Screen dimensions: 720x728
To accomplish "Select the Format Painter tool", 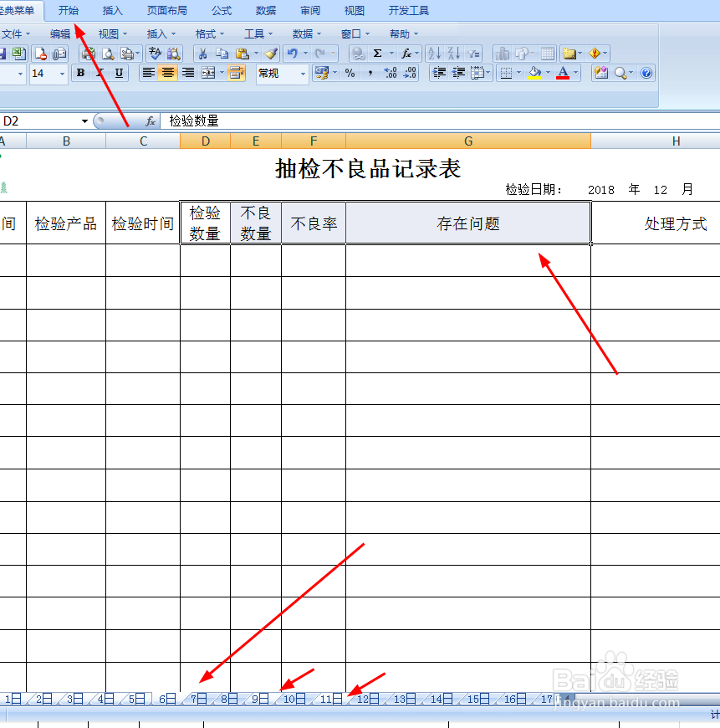I will point(272,53).
